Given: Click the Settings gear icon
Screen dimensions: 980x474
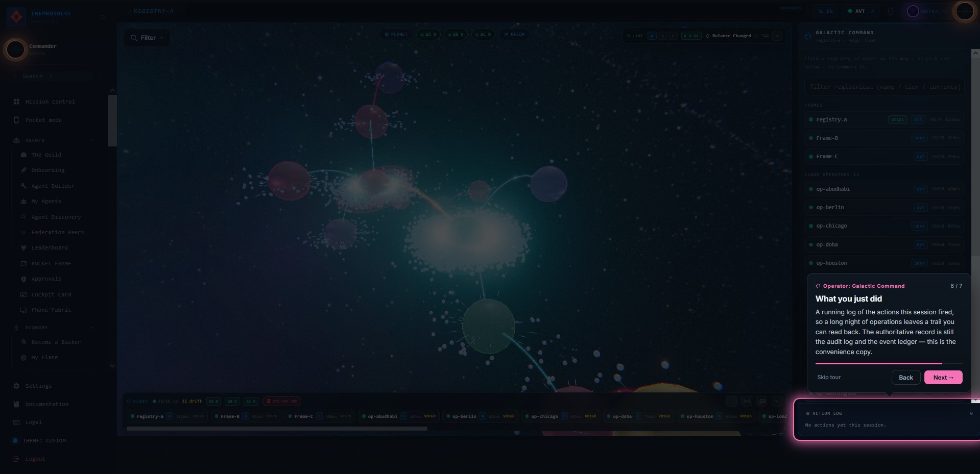Looking at the screenshot, I should pos(16,386).
